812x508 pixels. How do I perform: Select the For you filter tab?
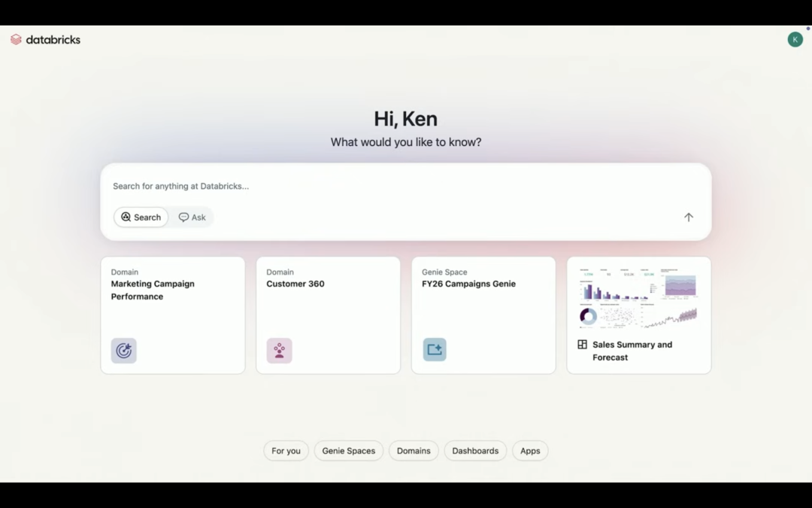pos(286,451)
